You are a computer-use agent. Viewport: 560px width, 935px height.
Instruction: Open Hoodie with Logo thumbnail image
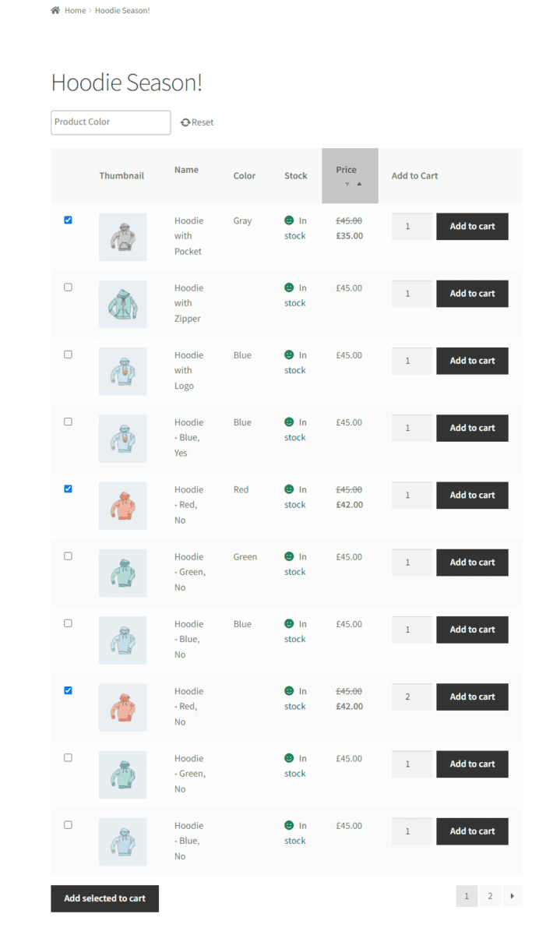pos(122,372)
